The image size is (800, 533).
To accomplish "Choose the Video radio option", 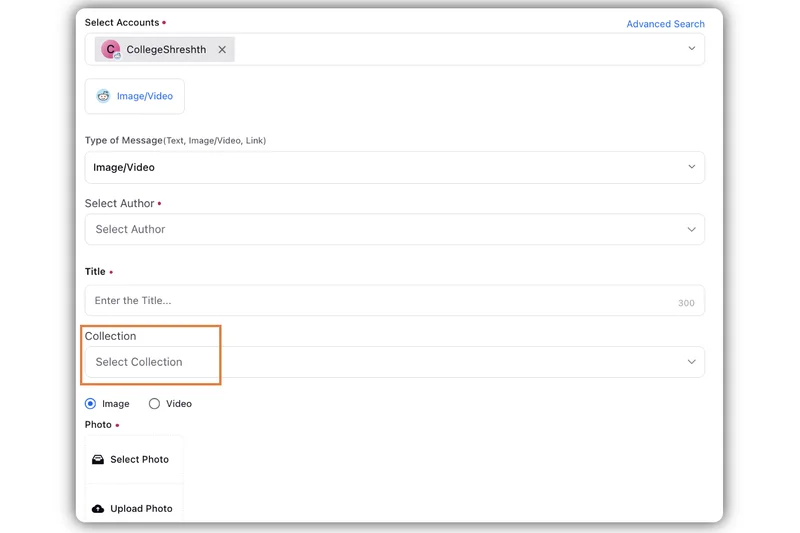I will tap(154, 404).
